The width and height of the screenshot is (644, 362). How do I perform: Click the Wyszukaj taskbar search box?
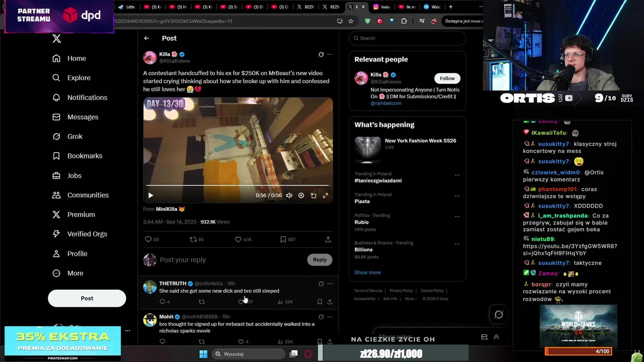(x=248, y=354)
